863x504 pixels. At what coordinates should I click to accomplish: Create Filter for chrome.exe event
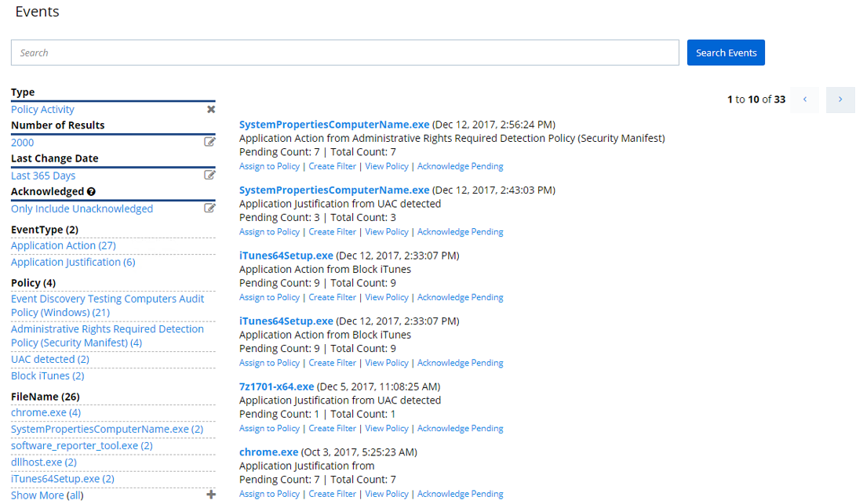333,494
